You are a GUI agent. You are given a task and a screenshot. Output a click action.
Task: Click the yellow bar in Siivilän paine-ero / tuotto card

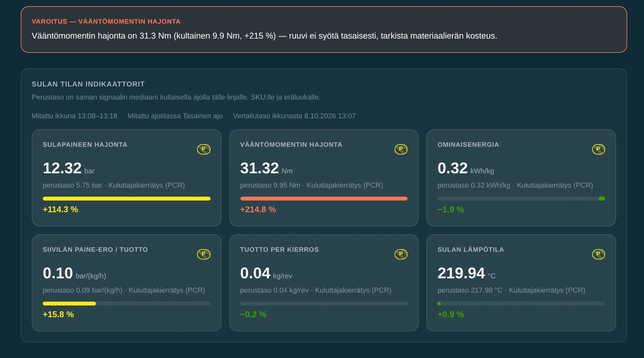point(69,304)
